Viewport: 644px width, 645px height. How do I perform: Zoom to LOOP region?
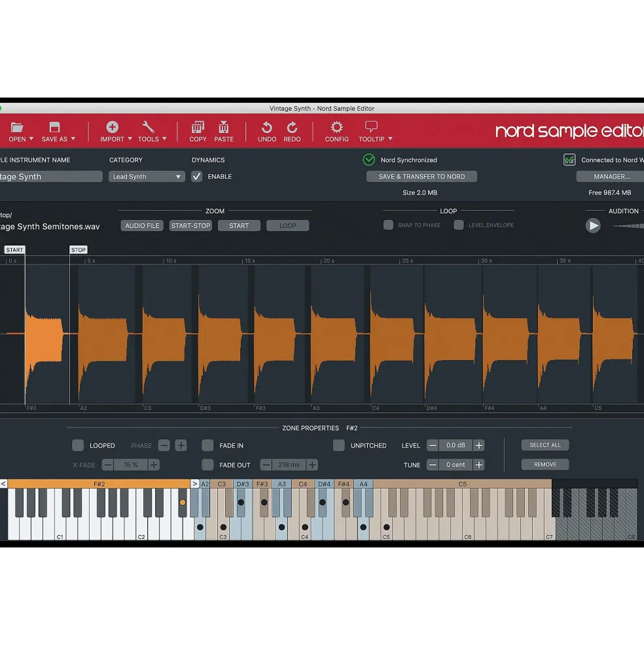[287, 225]
